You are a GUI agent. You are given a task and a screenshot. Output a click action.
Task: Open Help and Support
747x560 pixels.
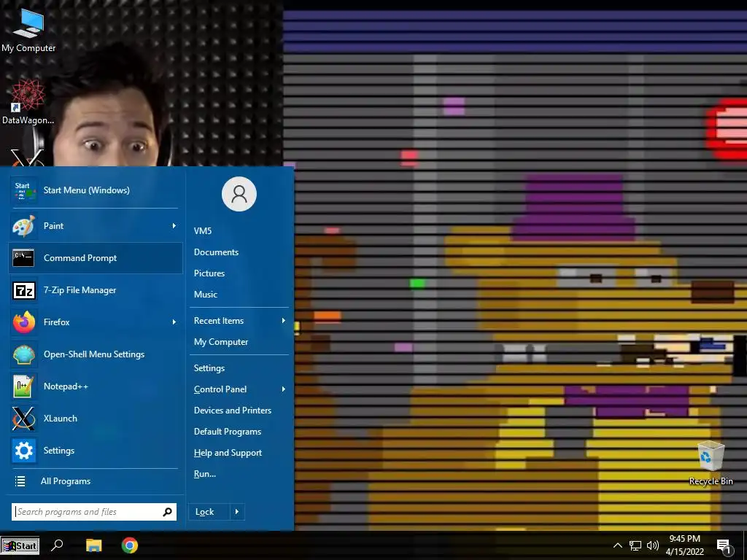click(228, 453)
